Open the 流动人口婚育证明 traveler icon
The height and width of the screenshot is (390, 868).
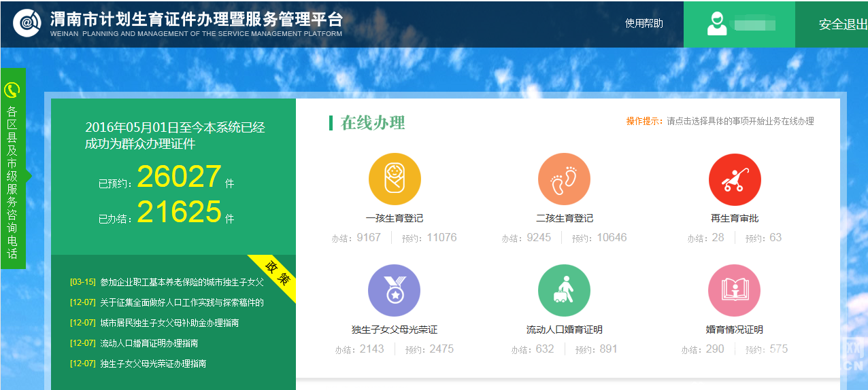coord(564,291)
